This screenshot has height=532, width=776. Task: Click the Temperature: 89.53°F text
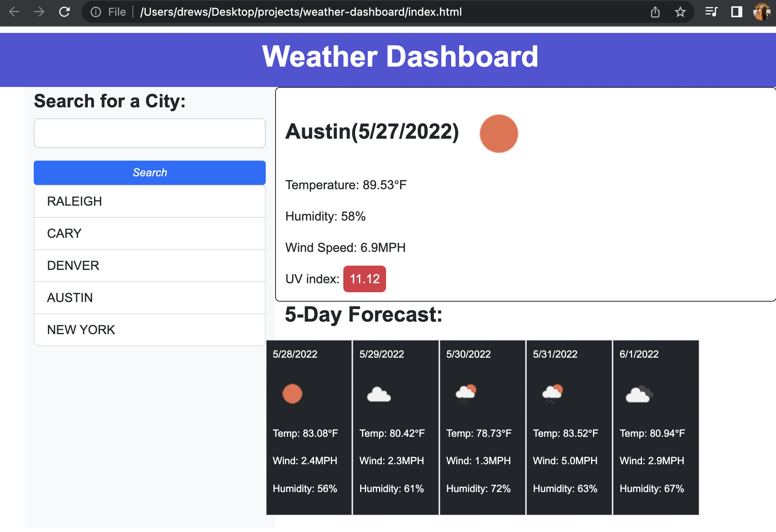click(x=346, y=185)
